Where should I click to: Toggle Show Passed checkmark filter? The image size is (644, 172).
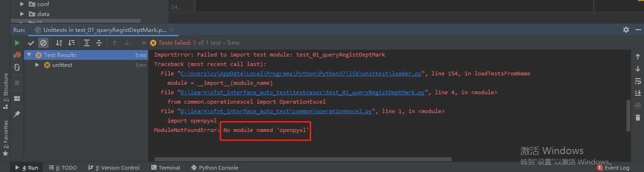(x=31, y=43)
